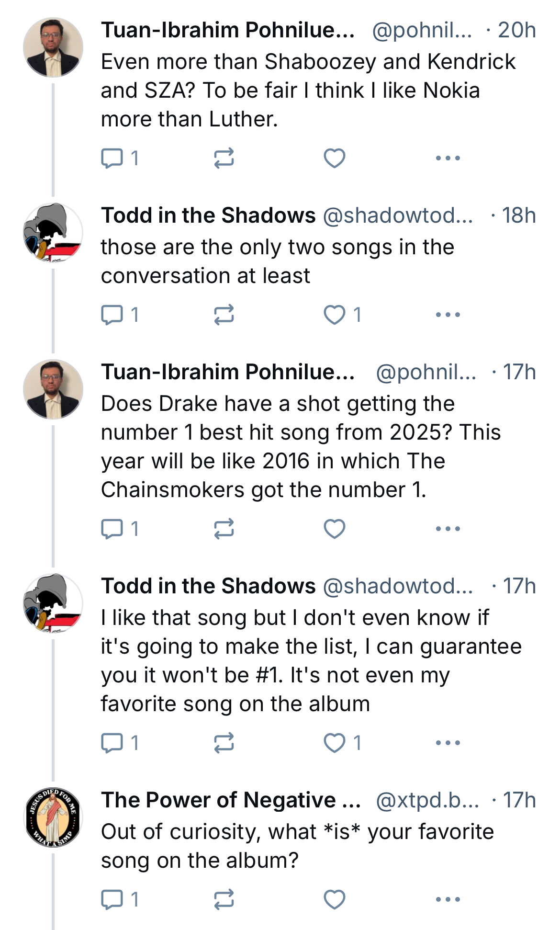Open reply on Todd's 18h post
The width and height of the screenshot is (560, 930).
(x=120, y=315)
